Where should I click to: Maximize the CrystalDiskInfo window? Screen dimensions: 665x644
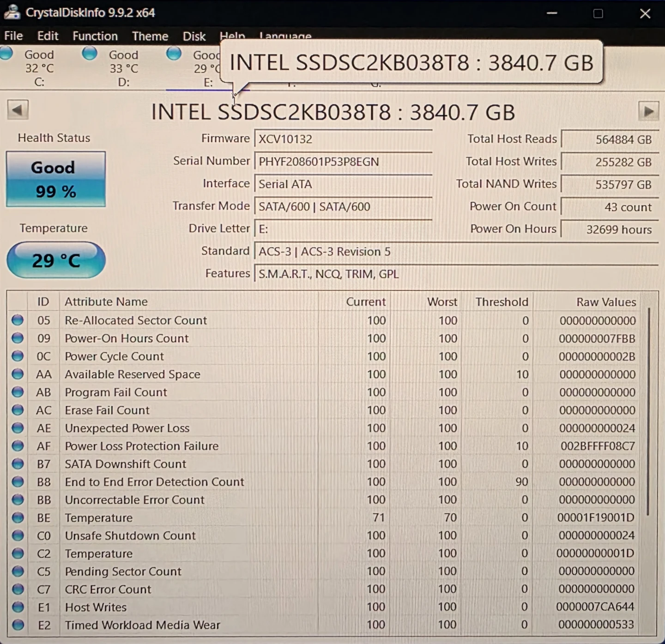(598, 13)
